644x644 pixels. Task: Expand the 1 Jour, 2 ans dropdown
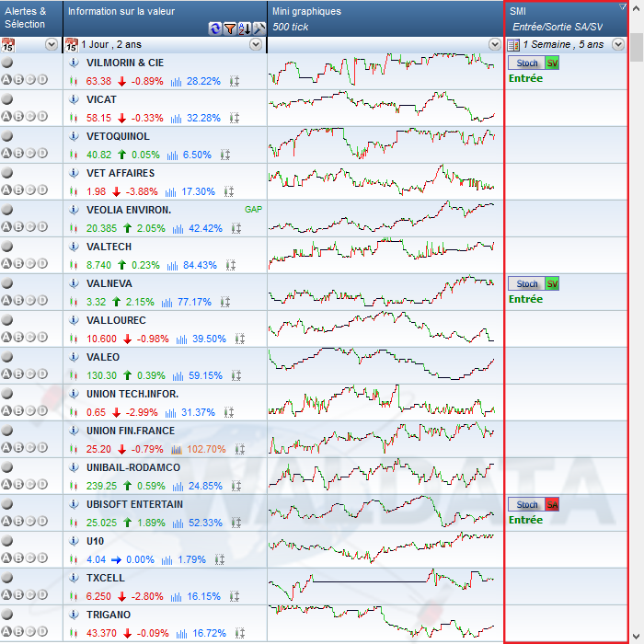[256, 44]
